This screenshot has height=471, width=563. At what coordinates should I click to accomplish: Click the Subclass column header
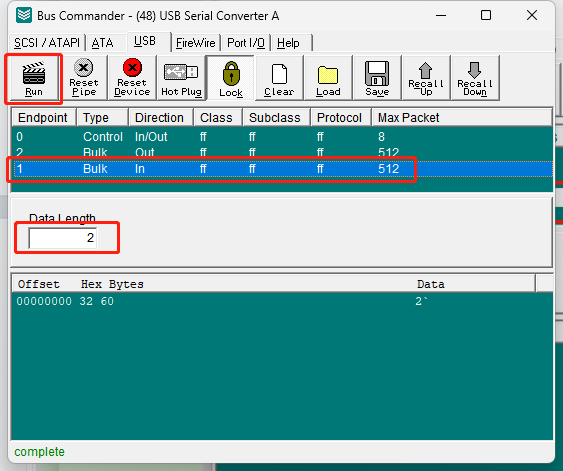pyautogui.click(x=276, y=118)
